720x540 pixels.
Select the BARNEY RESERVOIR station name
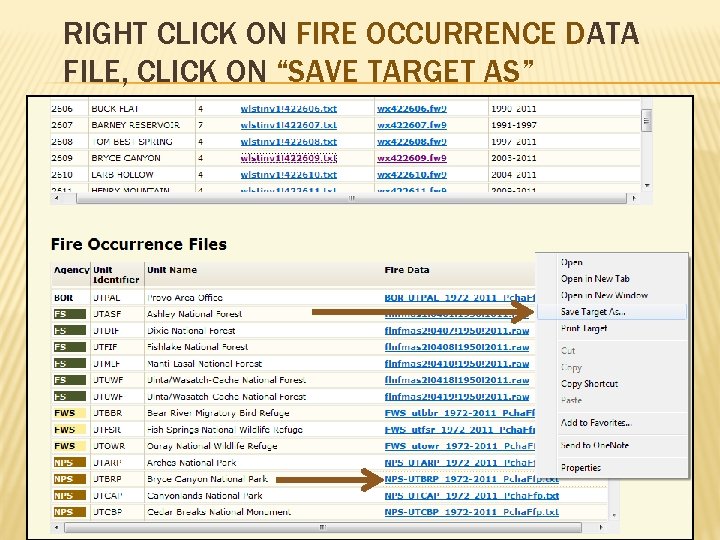135,125
